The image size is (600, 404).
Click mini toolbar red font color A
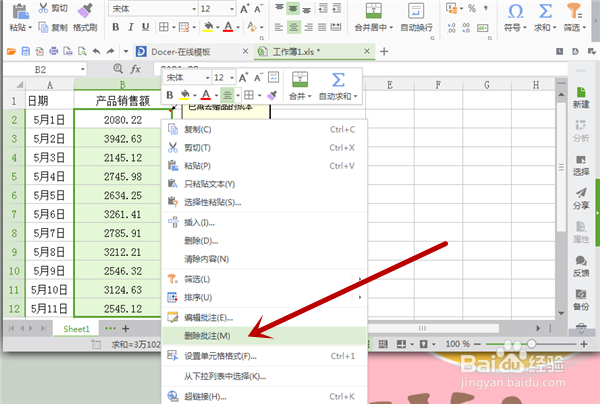click(205, 94)
